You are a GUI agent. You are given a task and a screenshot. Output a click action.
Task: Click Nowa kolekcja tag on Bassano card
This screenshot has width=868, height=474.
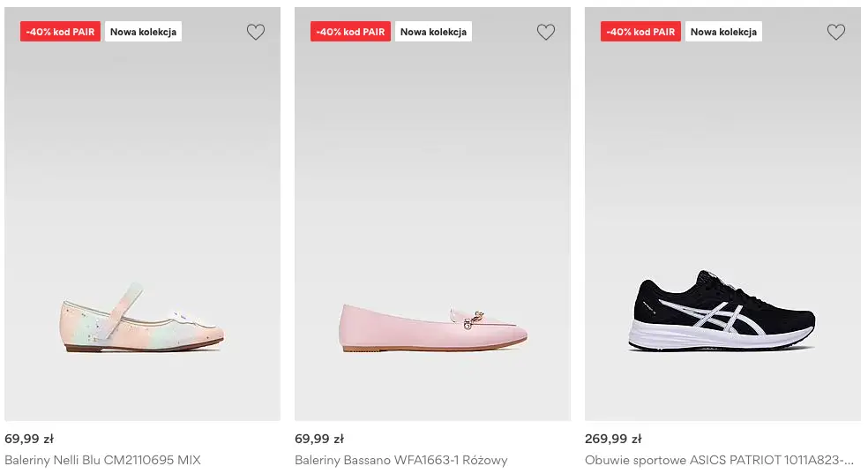point(433,32)
